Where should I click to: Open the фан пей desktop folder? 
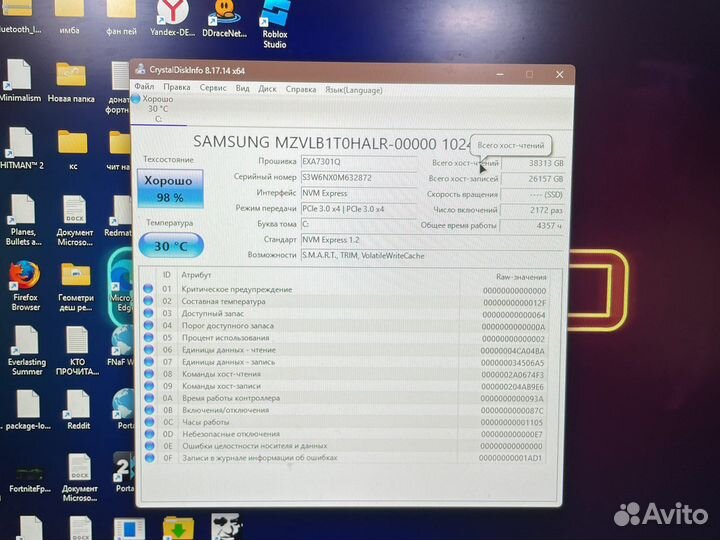pyautogui.click(x=121, y=18)
